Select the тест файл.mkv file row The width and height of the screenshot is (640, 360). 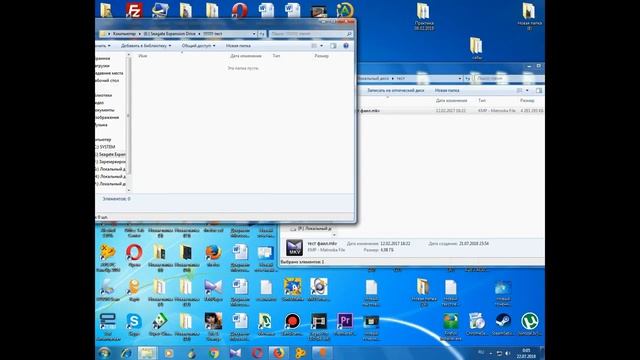[451, 111]
